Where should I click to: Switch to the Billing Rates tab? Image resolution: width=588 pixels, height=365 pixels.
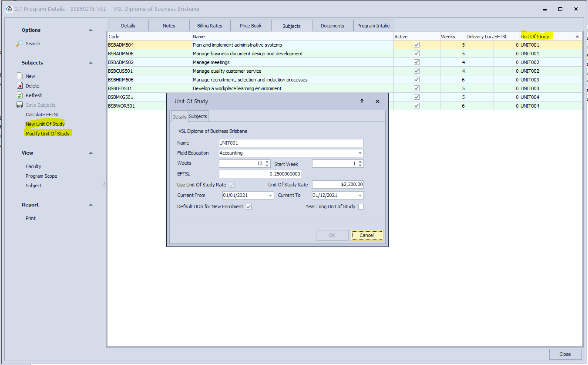click(209, 26)
